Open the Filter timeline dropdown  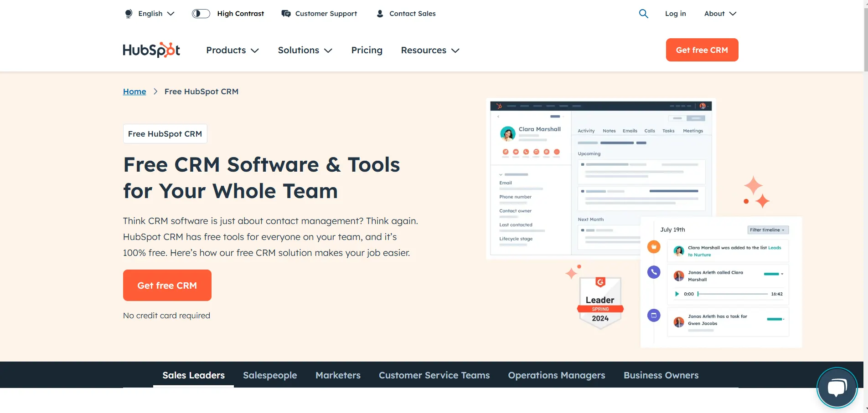[x=768, y=229]
